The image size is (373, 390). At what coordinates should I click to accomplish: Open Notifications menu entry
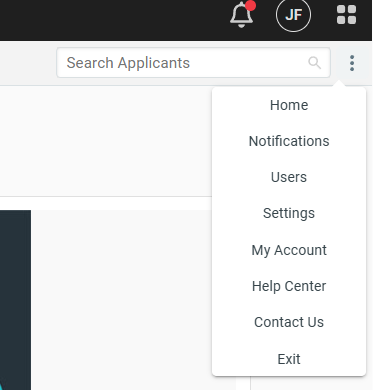[289, 141]
